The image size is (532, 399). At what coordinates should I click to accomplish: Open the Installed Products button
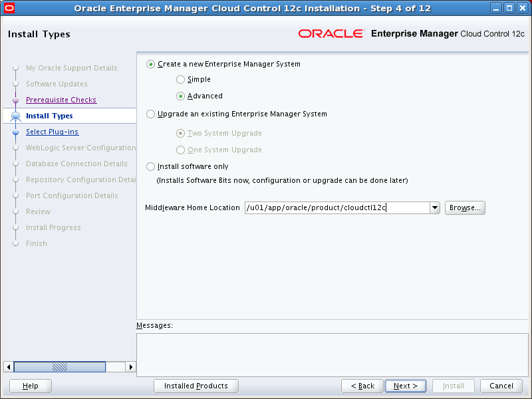click(x=196, y=386)
